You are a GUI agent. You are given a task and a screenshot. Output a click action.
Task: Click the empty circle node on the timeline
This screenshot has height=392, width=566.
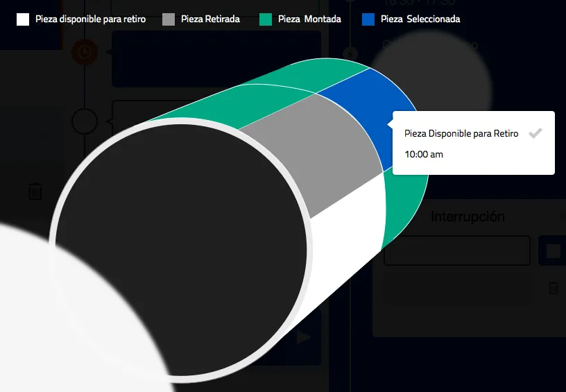point(85,121)
